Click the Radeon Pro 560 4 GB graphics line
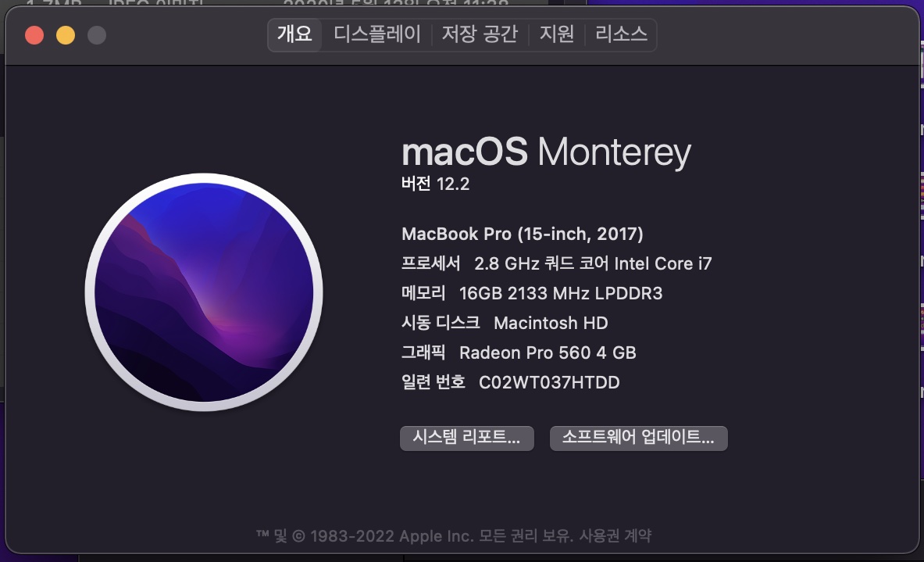This screenshot has width=924, height=562. pyautogui.click(x=548, y=353)
